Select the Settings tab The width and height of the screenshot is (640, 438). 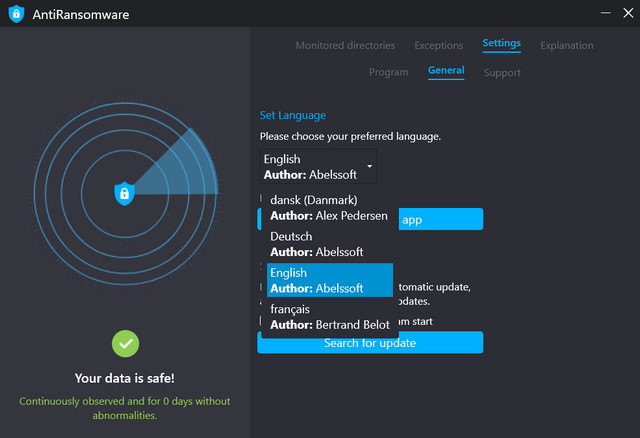coord(501,44)
